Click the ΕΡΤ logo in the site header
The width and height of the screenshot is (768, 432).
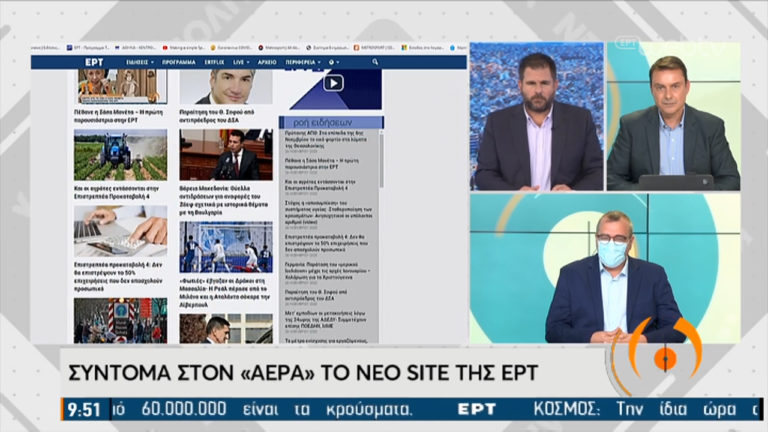(94, 62)
